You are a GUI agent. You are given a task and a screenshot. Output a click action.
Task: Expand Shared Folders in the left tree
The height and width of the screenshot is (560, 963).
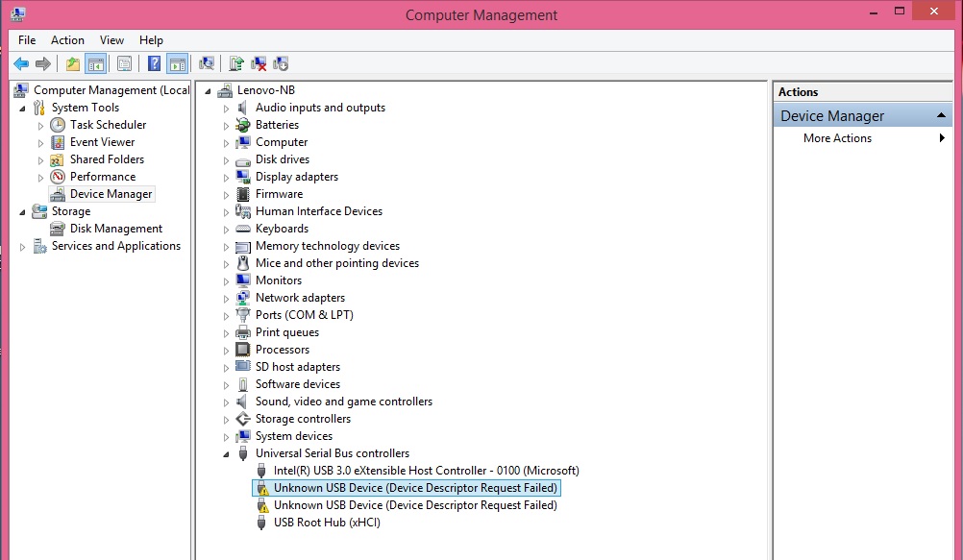tap(40, 160)
